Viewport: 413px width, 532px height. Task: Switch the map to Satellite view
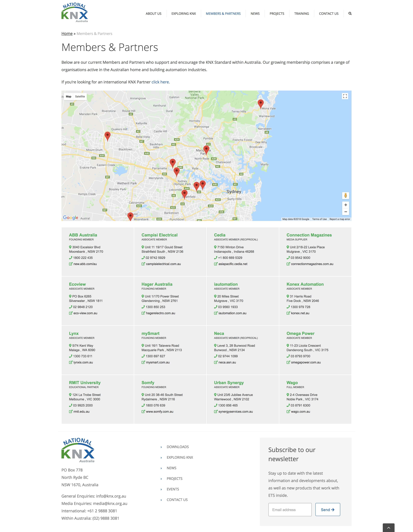(x=80, y=96)
